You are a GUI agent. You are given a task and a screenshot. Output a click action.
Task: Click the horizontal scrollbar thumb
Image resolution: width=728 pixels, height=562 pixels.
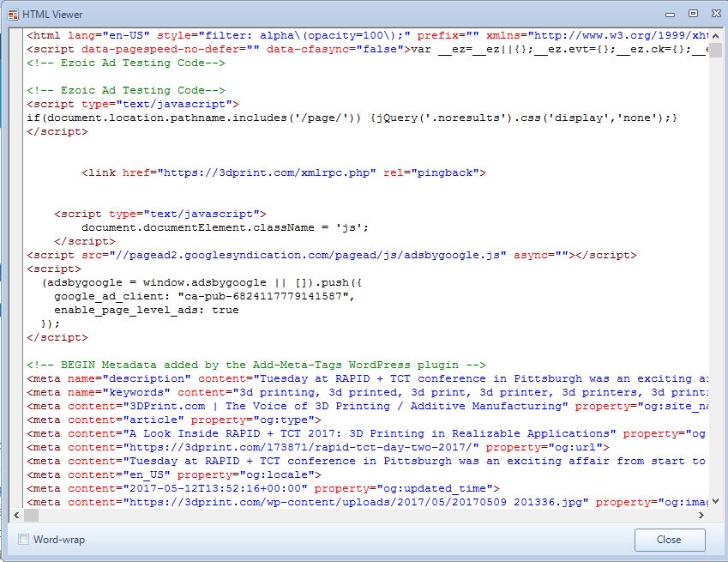(31, 515)
